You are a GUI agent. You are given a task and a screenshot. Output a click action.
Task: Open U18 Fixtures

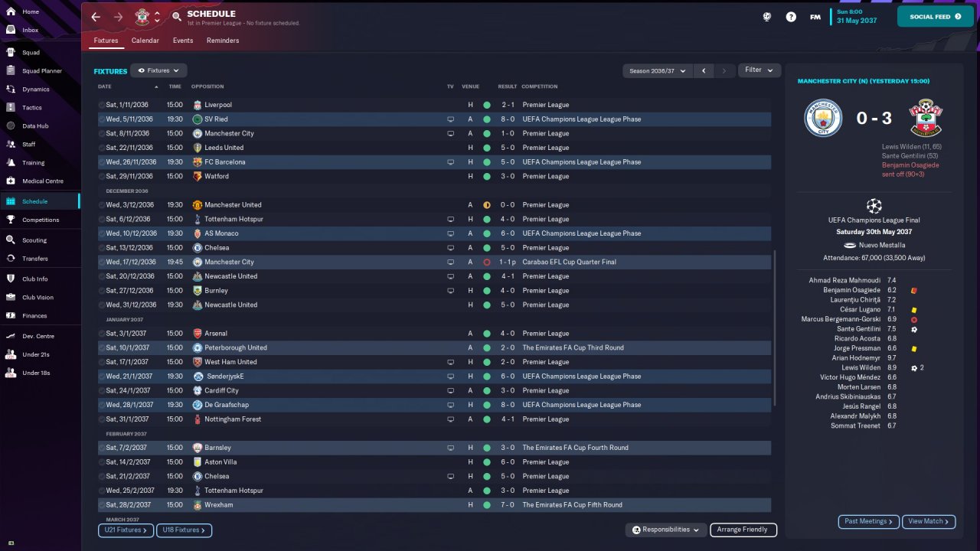coord(184,530)
